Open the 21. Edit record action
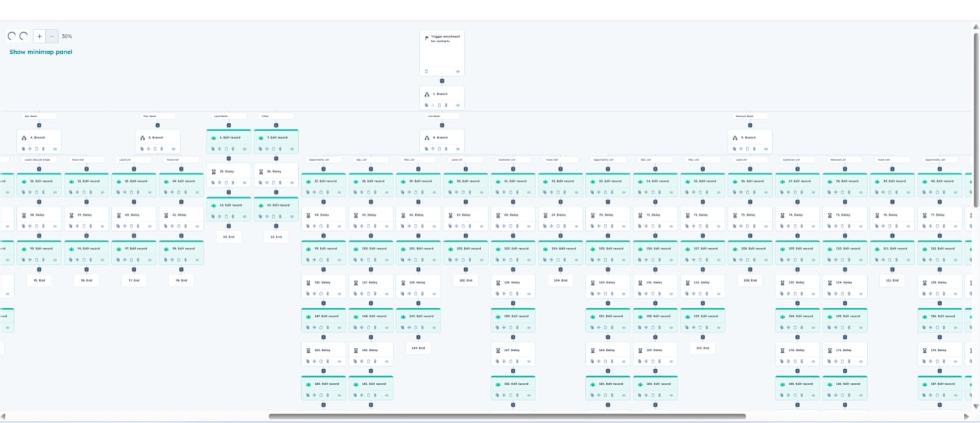The height and width of the screenshot is (423, 980). click(39, 184)
